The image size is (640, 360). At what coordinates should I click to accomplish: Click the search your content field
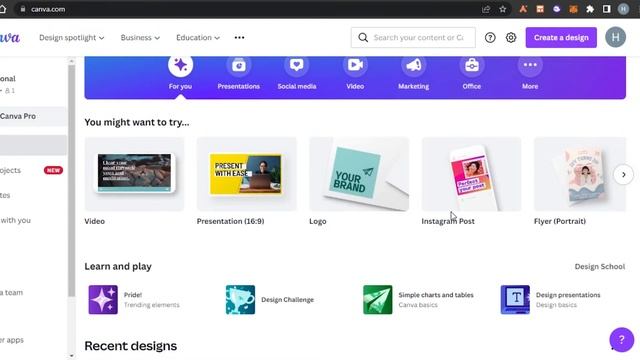click(x=413, y=38)
